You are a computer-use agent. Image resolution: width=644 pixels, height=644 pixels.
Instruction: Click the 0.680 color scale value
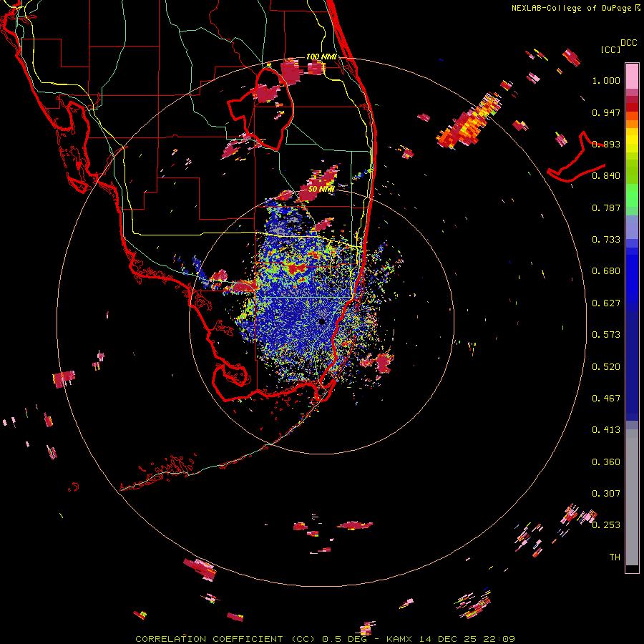coord(606,271)
